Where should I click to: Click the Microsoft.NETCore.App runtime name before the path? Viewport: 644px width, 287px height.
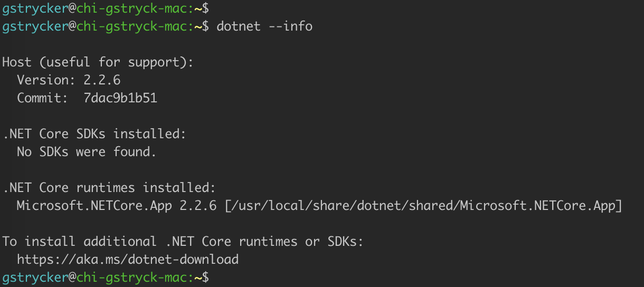[x=94, y=206]
